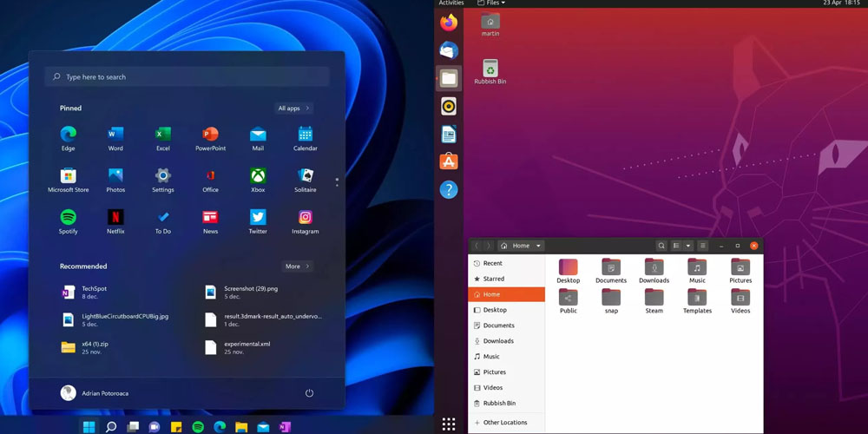Launch Twitter from pinned apps
This screenshot has height=434, width=868.
coord(258,221)
